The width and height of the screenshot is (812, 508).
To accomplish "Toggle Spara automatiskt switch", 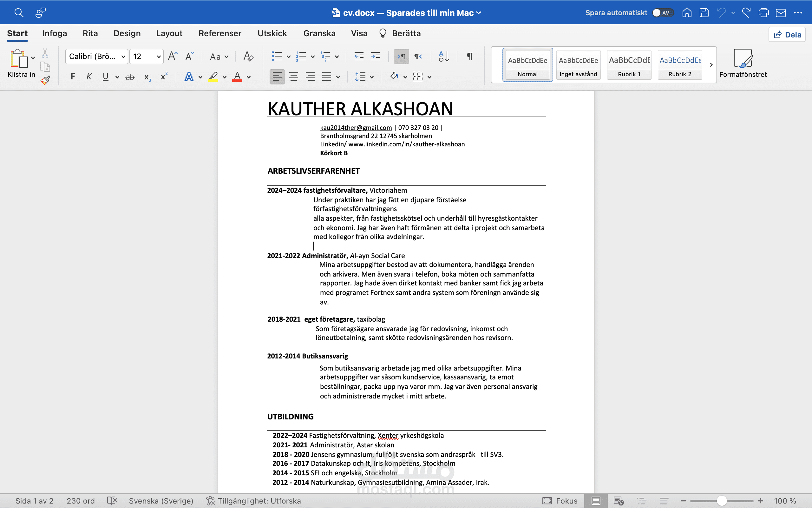I will (x=662, y=13).
